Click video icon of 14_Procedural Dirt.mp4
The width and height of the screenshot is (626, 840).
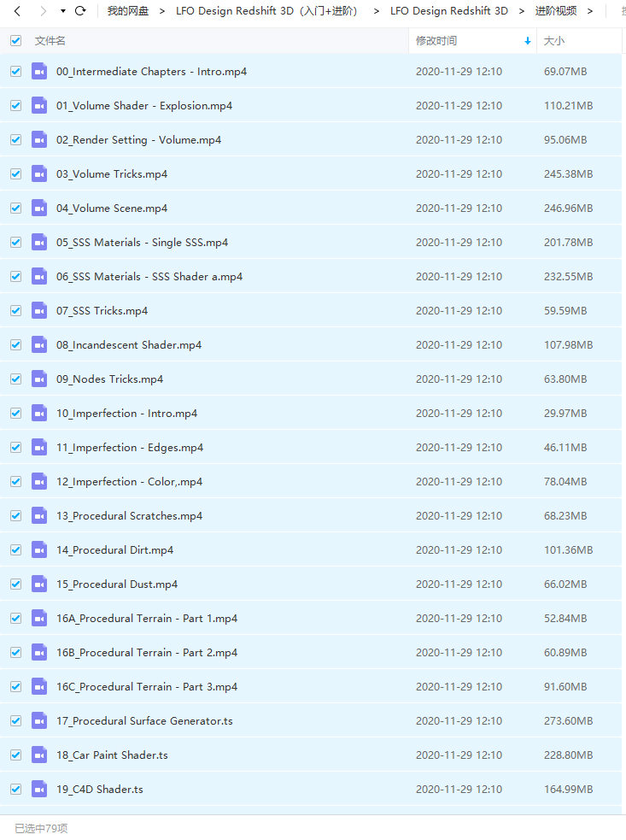tap(39, 549)
